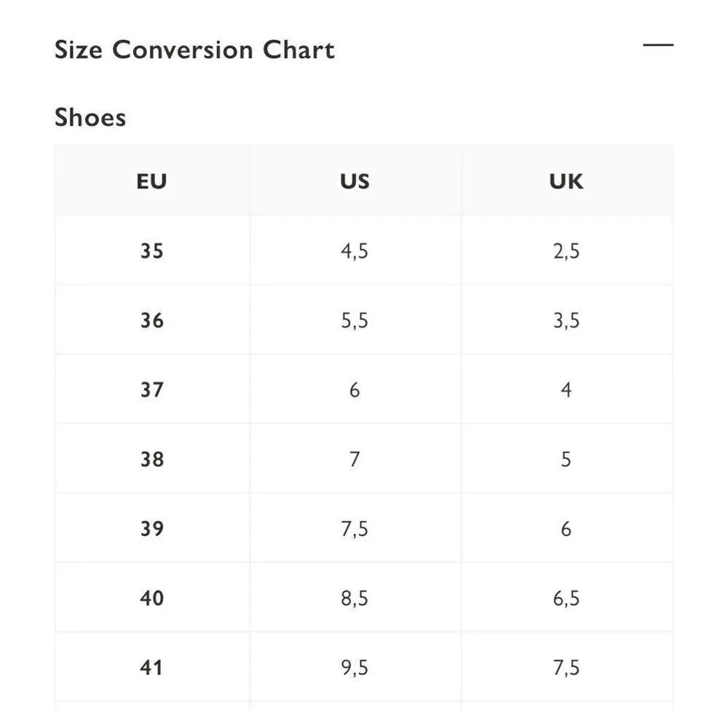Image resolution: width=728 pixels, height=728 pixels.
Task: Click UK size 2,5 cell
Action: point(566,251)
